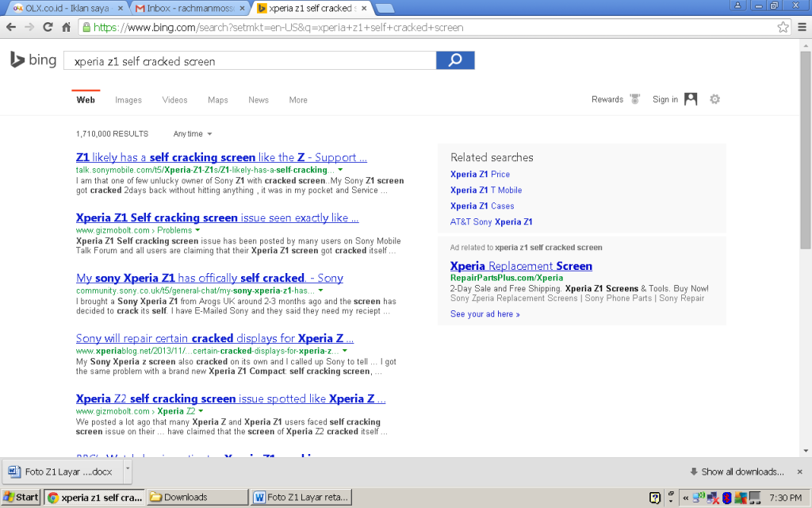This screenshot has width=812, height=508.
Task: Expand the Any time filter dropdown
Action: (193, 133)
